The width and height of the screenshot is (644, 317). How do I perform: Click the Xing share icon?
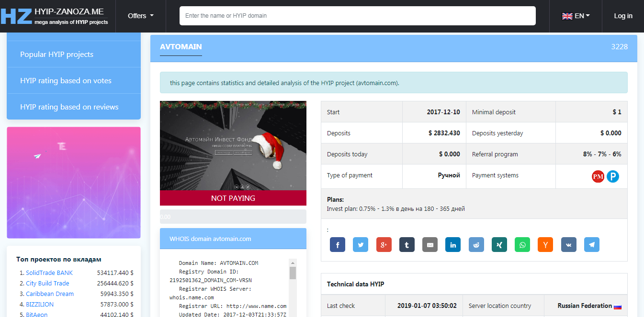(499, 245)
